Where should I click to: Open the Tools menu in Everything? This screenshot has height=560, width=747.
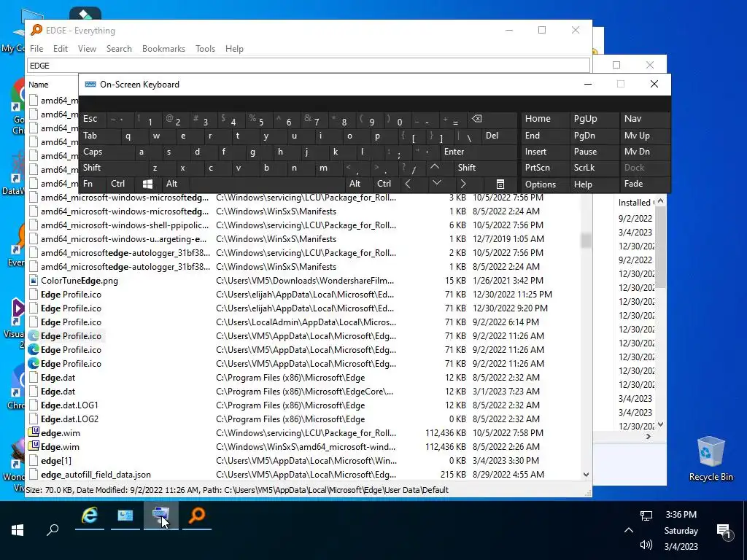pyautogui.click(x=205, y=49)
